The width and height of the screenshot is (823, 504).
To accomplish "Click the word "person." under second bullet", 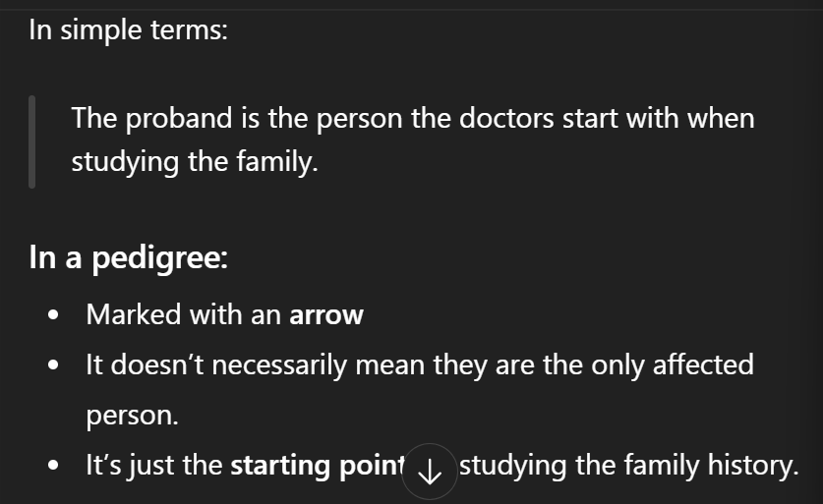I will (132, 415).
